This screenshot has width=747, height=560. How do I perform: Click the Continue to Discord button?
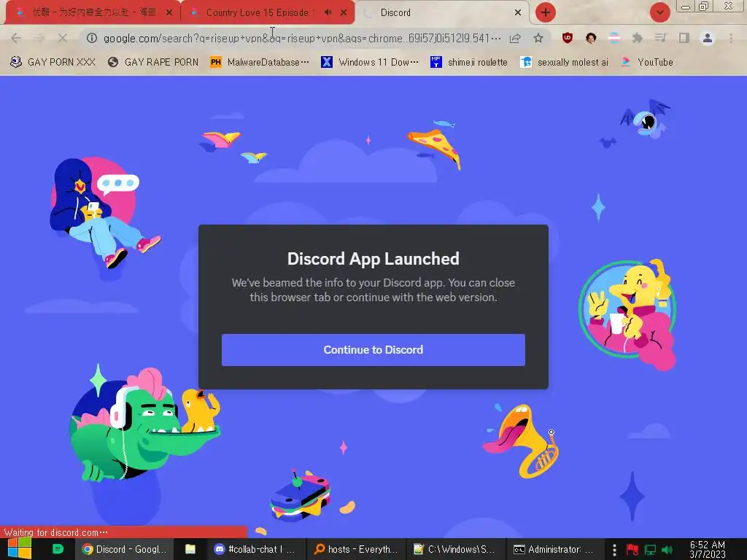tap(373, 350)
